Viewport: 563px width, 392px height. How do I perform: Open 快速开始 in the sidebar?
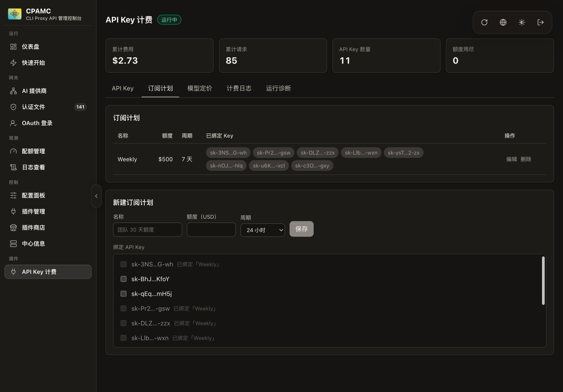48,63
